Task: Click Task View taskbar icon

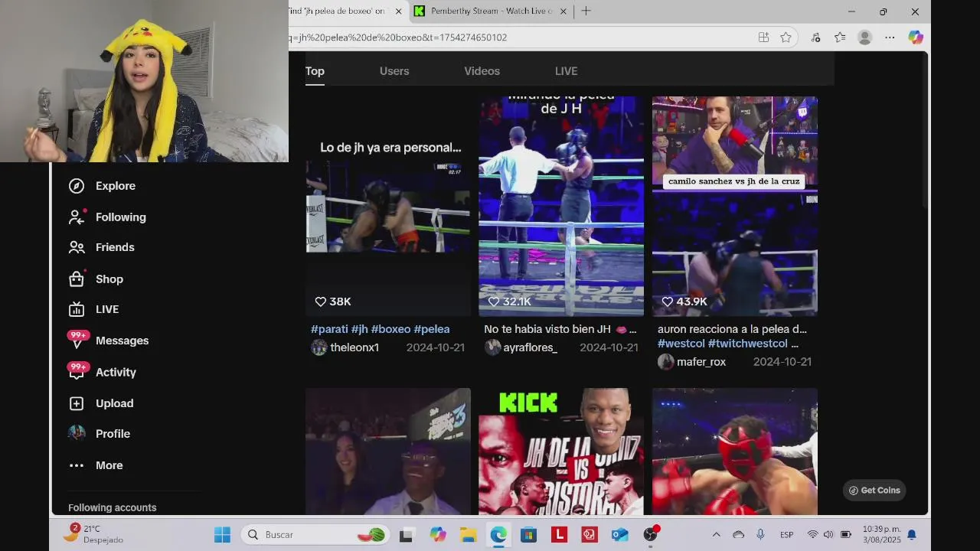Action: pyautogui.click(x=407, y=535)
